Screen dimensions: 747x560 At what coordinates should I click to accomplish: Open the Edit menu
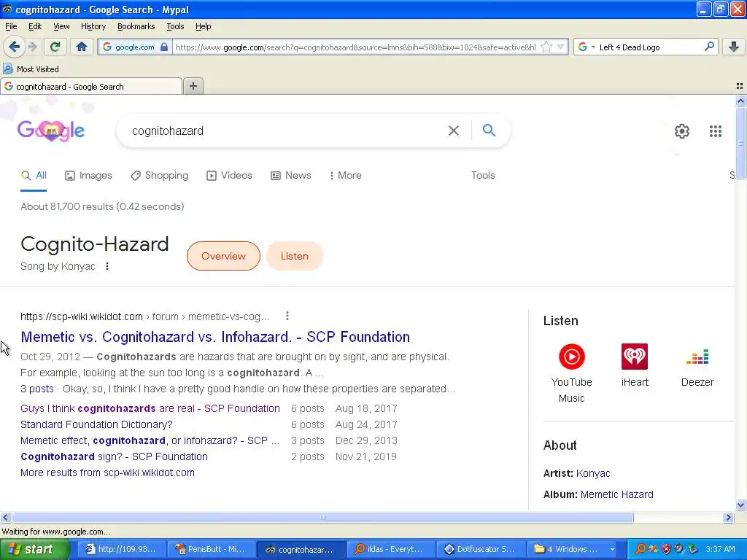click(x=35, y=26)
